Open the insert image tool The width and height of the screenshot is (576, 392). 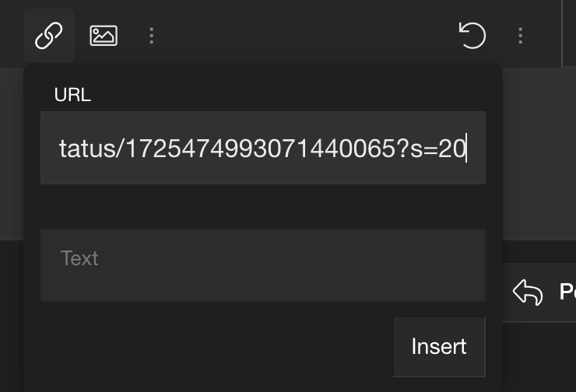click(104, 36)
